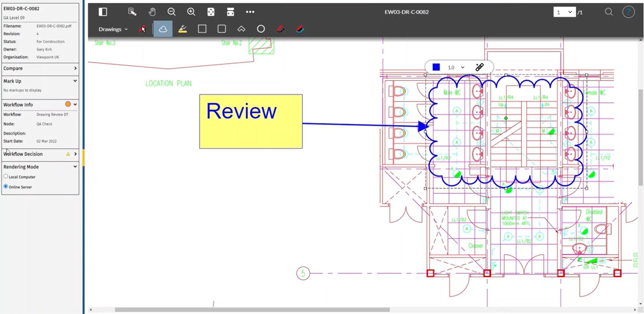Expand the Compare section
644x314 pixels.
pyautogui.click(x=75, y=68)
